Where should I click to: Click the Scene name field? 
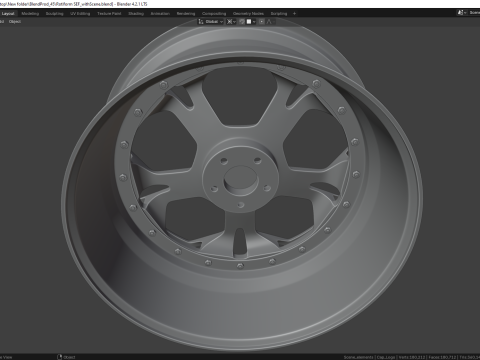pyautogui.click(x=474, y=13)
